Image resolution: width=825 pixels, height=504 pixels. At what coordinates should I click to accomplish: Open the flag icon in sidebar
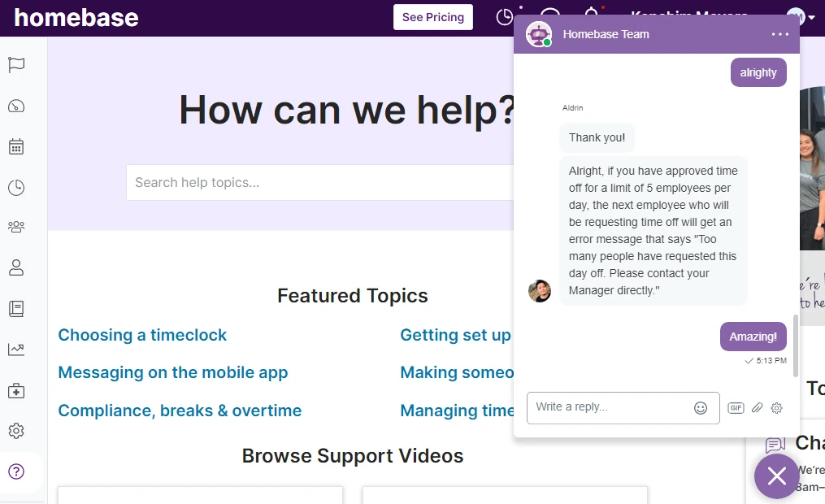point(16,65)
